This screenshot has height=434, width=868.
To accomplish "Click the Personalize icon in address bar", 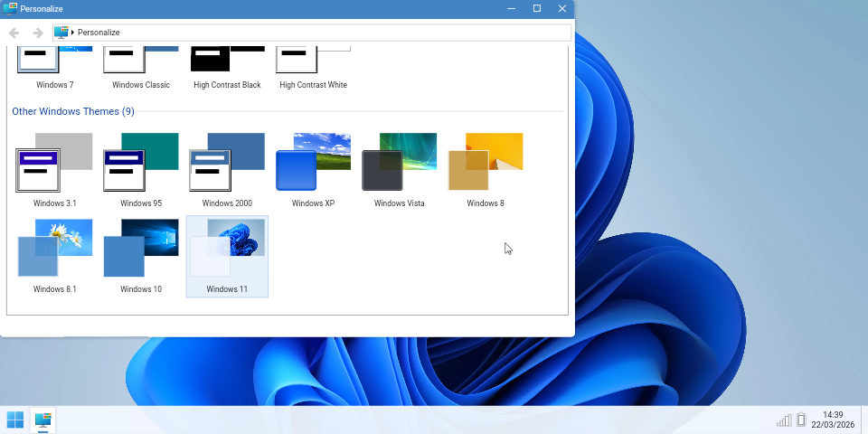I will (61, 33).
